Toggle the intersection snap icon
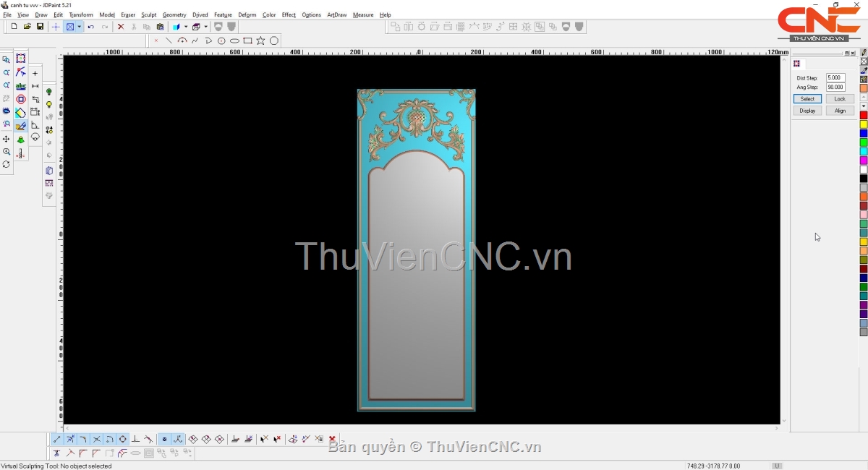Screen dimensions: 868x470 [x=97, y=439]
